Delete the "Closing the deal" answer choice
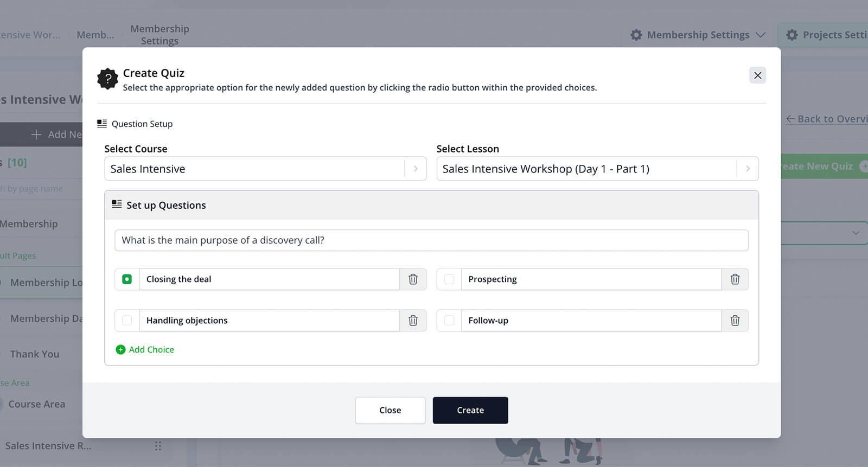Screen dimensions: 868x467 (x=413, y=279)
